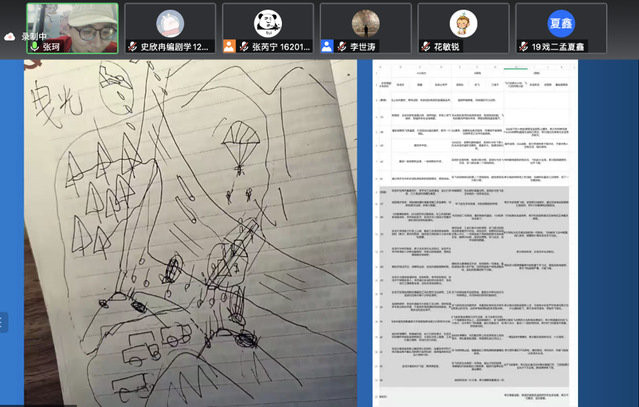Toggle 李世涛's muted microphone indicator
The height and width of the screenshot is (407, 639).
(342, 46)
